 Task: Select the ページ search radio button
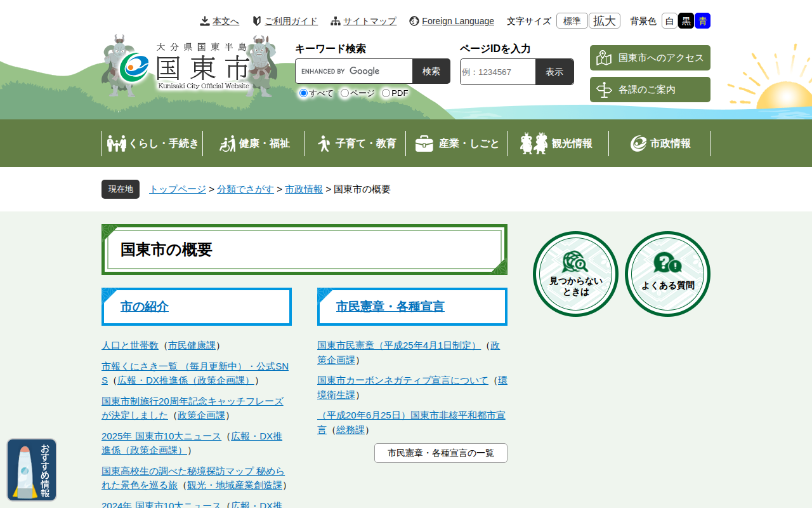[344, 93]
